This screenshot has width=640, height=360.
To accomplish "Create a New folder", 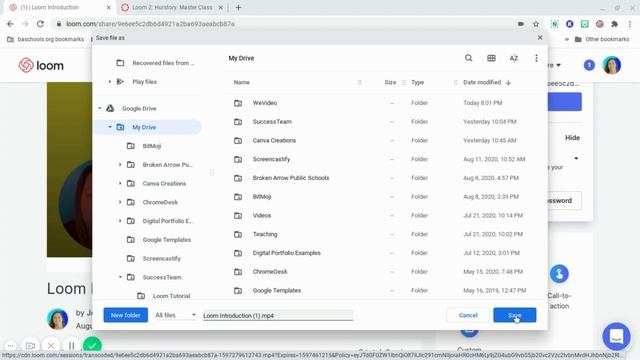I will pyautogui.click(x=126, y=315).
